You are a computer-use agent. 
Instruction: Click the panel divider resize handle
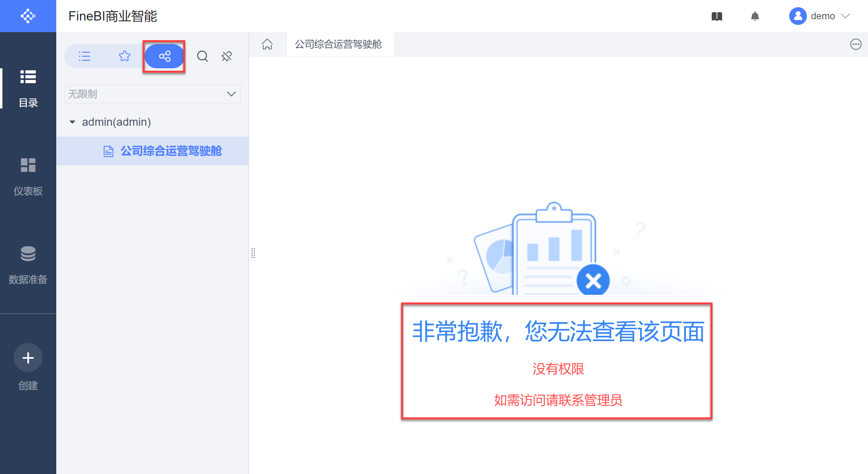253,253
